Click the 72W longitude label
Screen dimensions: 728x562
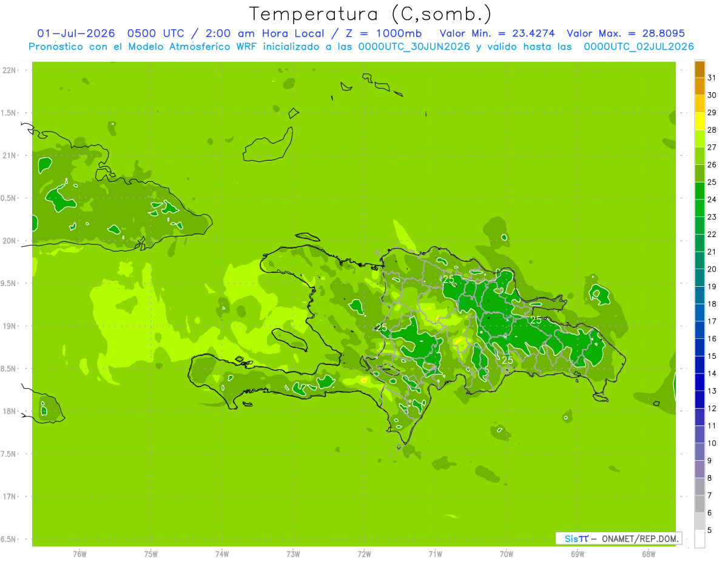pyautogui.click(x=365, y=554)
